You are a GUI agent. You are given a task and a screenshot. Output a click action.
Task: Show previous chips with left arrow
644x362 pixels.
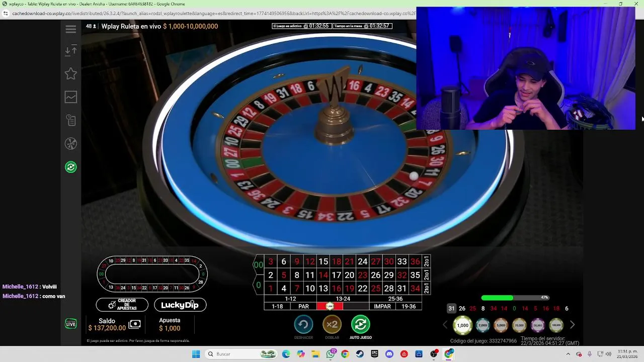pyautogui.click(x=445, y=325)
